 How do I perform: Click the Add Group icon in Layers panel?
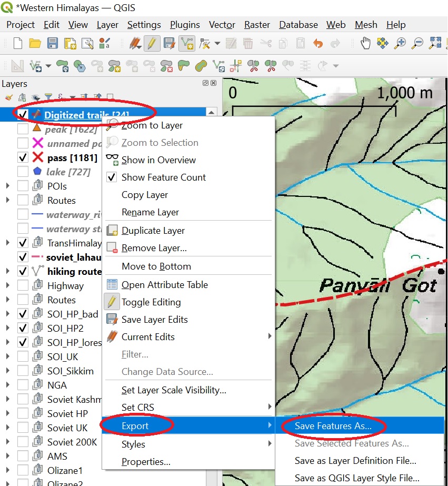(x=22, y=97)
